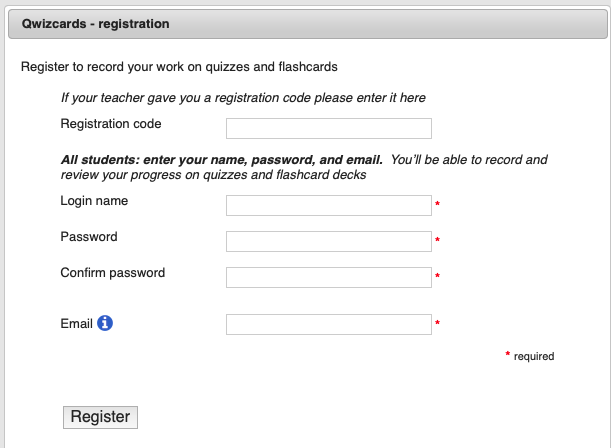Focus the Registration code input field
The image size is (611, 448).
(328, 129)
